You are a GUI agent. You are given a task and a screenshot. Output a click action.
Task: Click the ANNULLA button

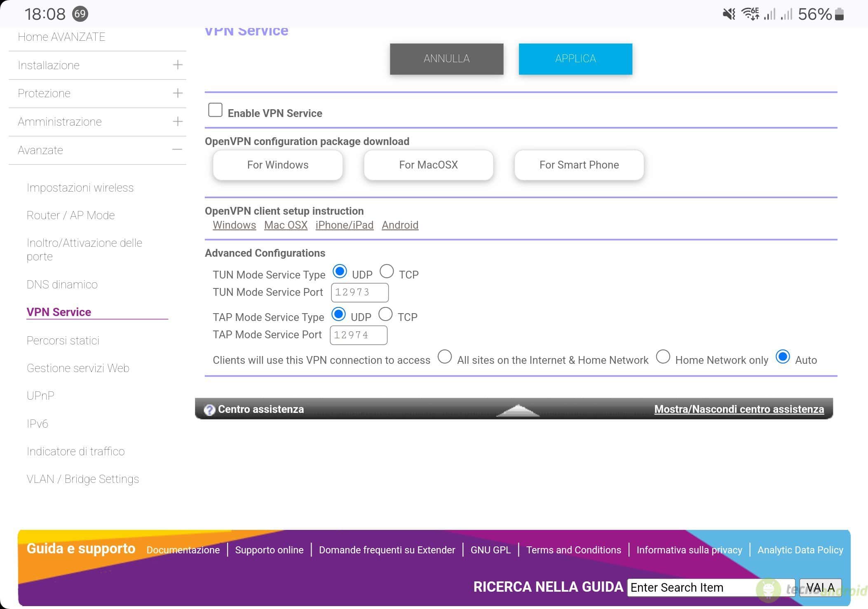[x=446, y=59]
